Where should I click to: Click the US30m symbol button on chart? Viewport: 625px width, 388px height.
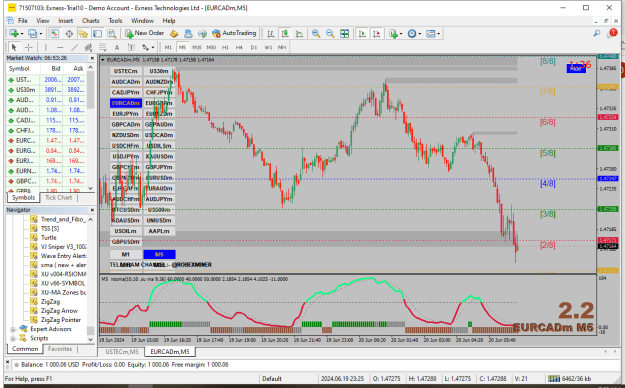click(x=159, y=71)
